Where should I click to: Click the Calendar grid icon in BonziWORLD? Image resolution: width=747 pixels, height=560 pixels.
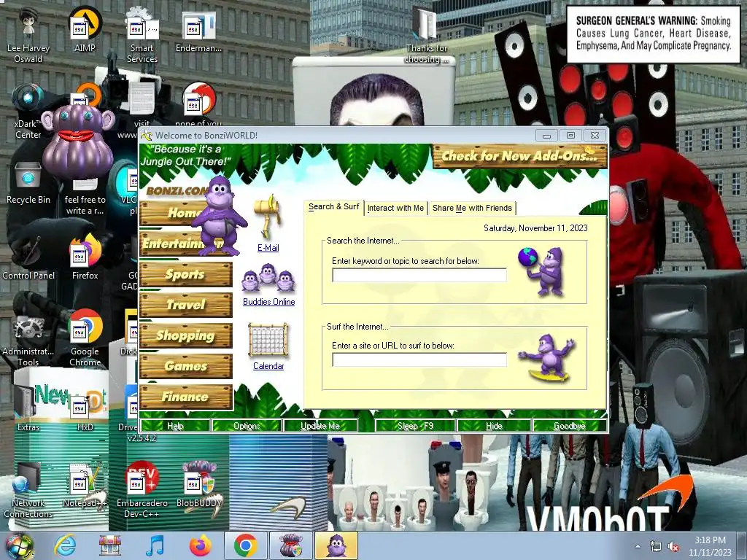268,340
